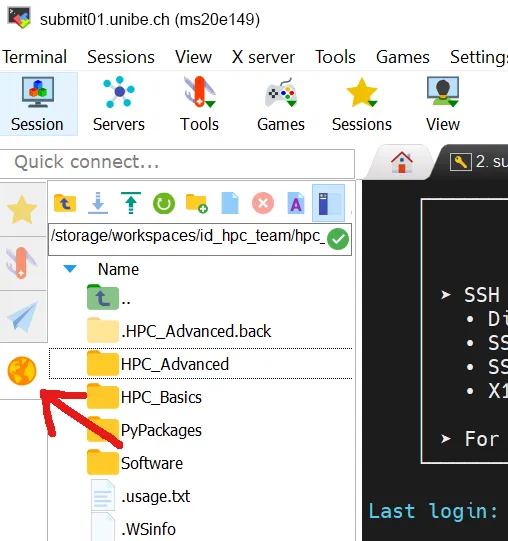This screenshot has height=541, width=508.
Task: Go to parent directory in SFTP toolbar
Action: tap(65, 203)
